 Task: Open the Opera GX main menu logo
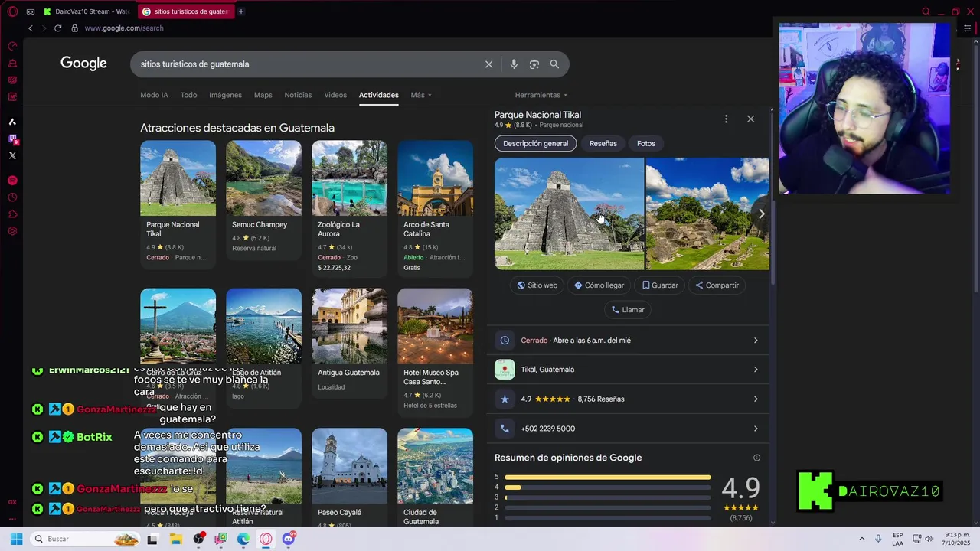click(x=12, y=11)
